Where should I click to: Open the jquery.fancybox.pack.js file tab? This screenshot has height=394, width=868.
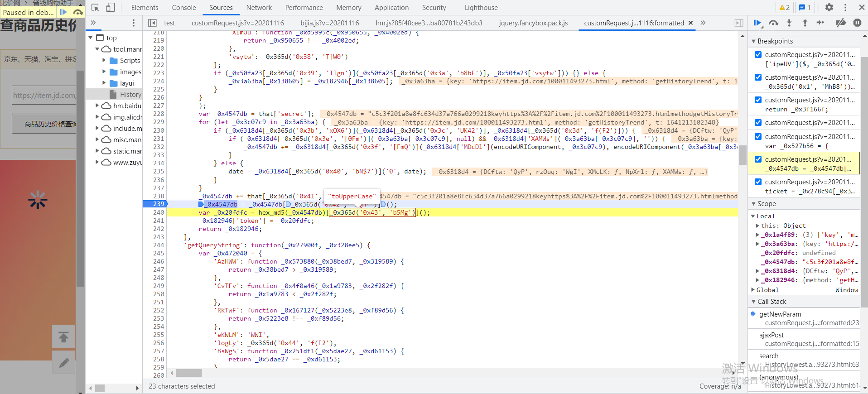(533, 23)
